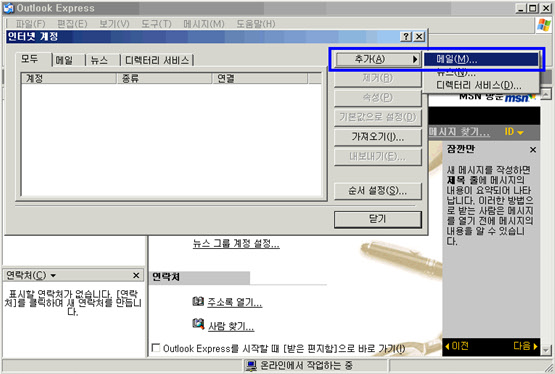This screenshot has width=555, height=374.
Task: Switch to the 디렉터리 서비스 tab
Action: pos(157,61)
